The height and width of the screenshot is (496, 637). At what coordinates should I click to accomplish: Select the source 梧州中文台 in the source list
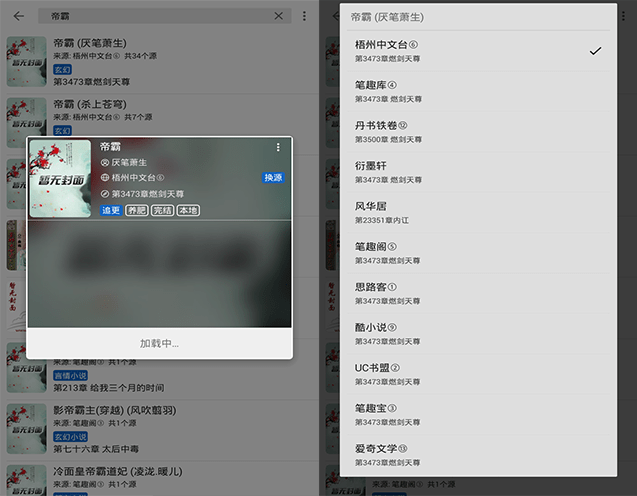click(x=479, y=51)
